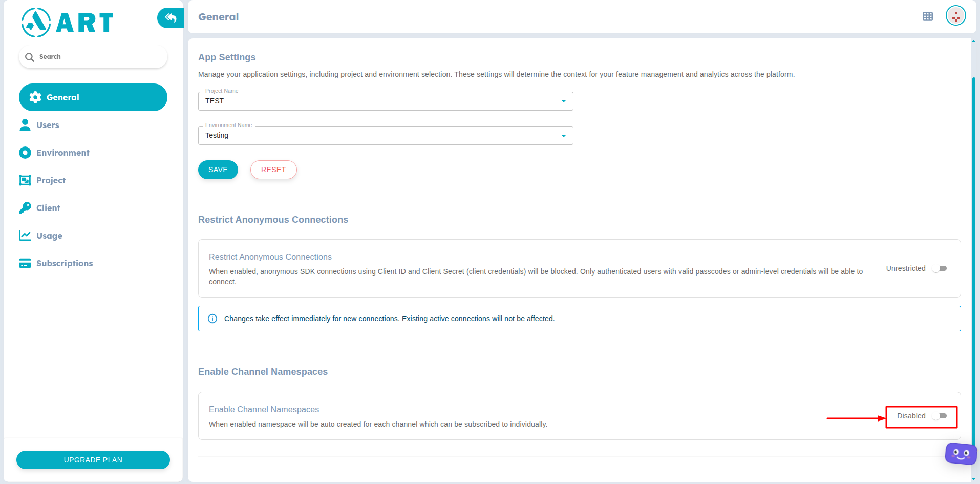Click the 'App Settings' heading
The height and width of the screenshot is (484, 980).
227,57
